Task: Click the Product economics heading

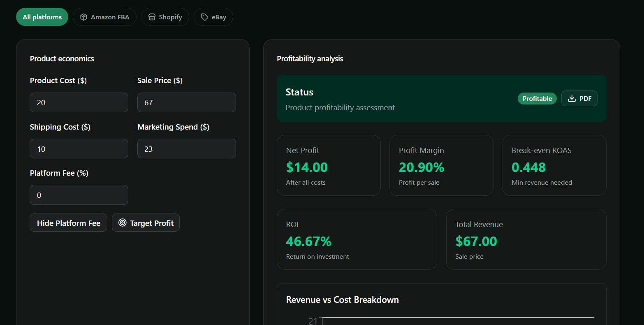Action: point(62,58)
